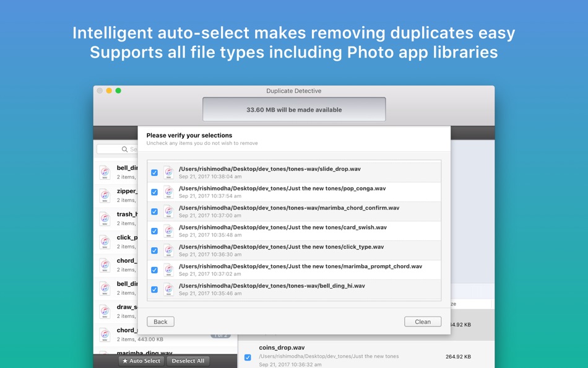This screenshot has width=588, height=368.
Task: Select the chord item with 443.00 KB
Action: 165,334
